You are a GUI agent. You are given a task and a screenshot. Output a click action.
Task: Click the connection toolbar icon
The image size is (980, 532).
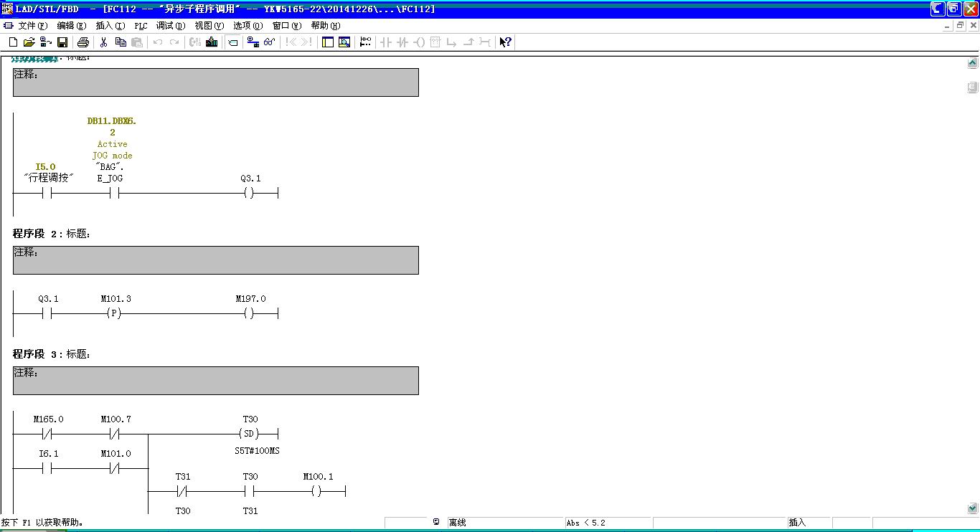tap(484, 42)
